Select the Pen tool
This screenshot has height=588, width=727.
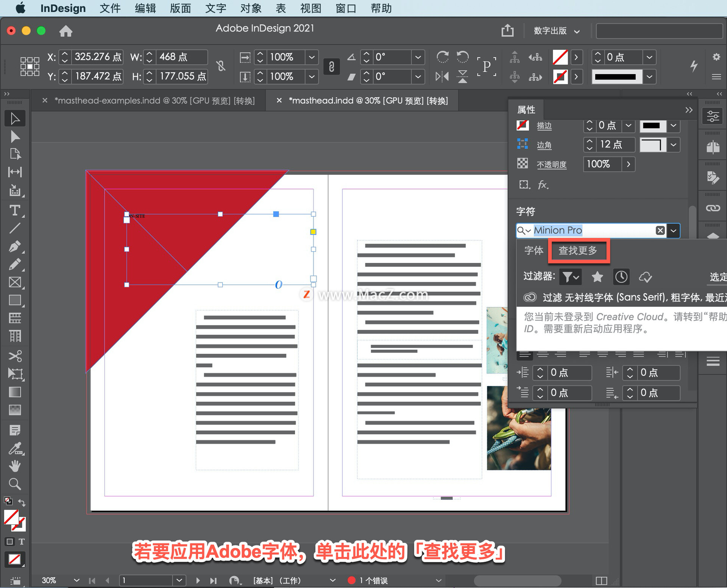pyautogui.click(x=15, y=246)
